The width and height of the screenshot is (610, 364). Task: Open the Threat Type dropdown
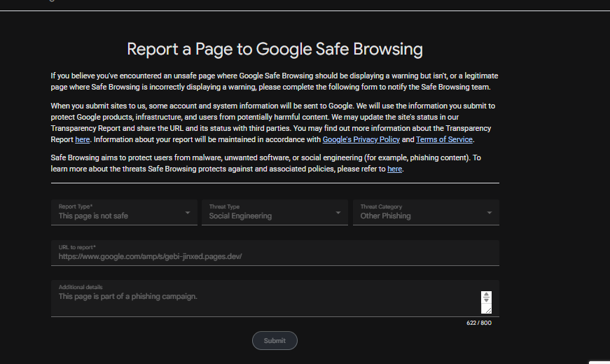click(275, 212)
